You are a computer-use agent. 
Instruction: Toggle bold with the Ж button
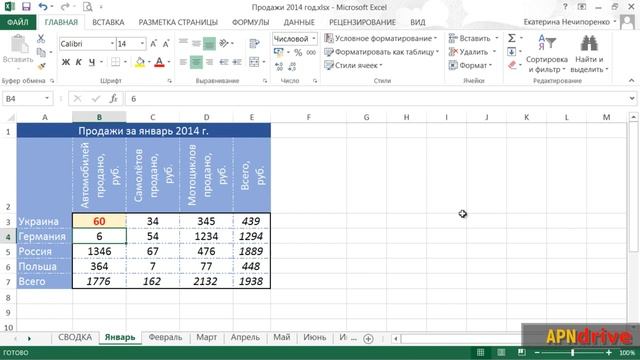point(66,62)
